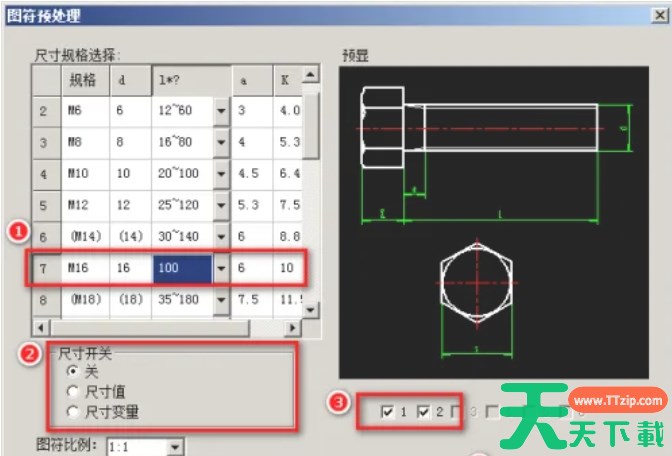Select row header 7
The height and width of the screenshot is (456, 672).
47,268
